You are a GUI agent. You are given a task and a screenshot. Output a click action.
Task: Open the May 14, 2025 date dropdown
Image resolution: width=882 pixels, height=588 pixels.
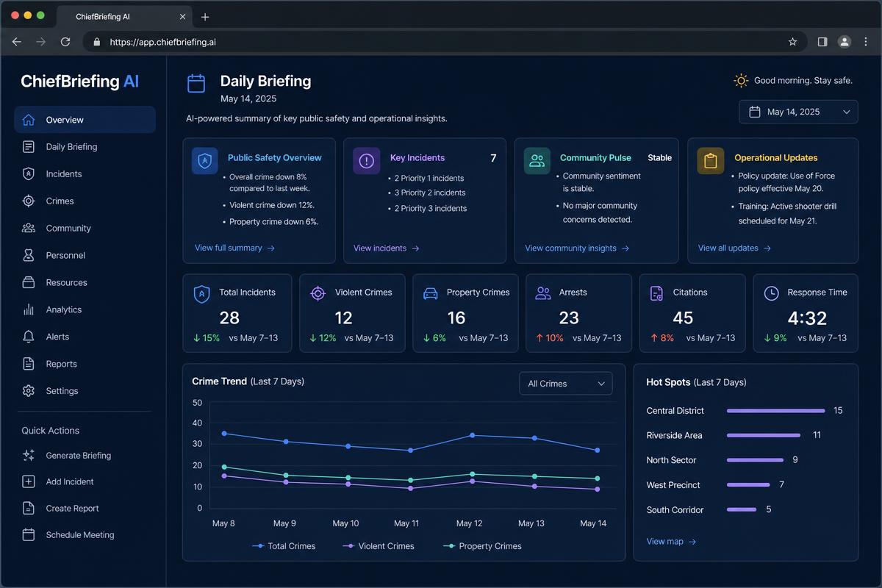click(798, 112)
